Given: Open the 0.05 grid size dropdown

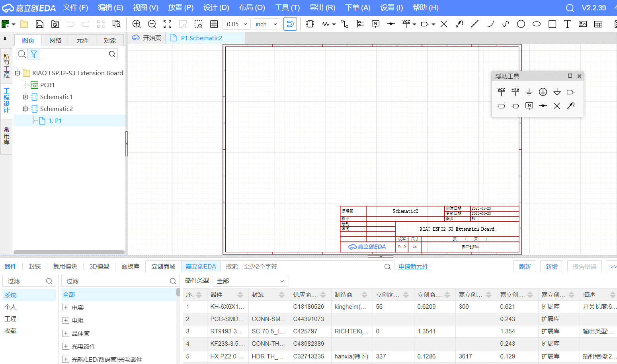Looking at the screenshot, I should [x=236, y=24].
